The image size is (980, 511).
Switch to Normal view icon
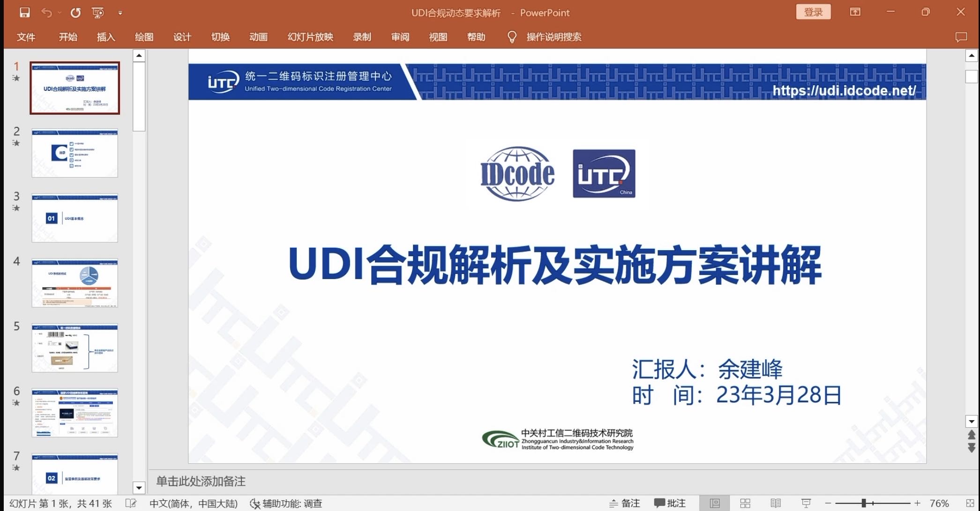pos(714,504)
